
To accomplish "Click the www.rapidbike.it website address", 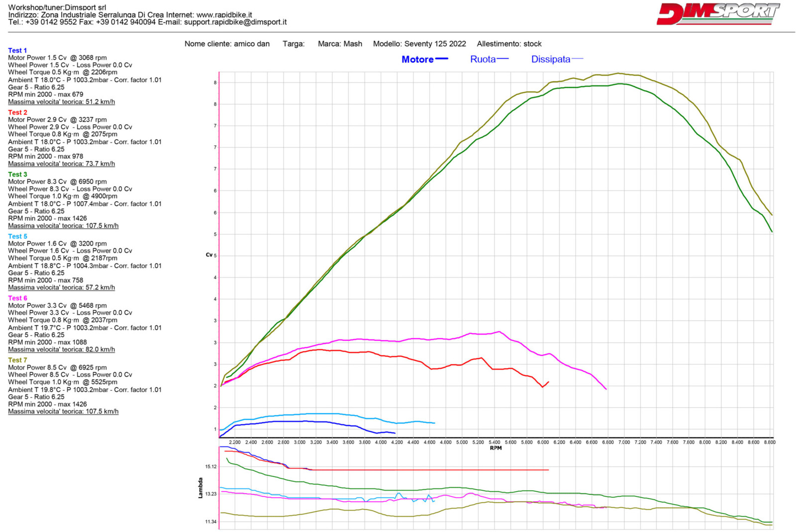I will point(224,15).
